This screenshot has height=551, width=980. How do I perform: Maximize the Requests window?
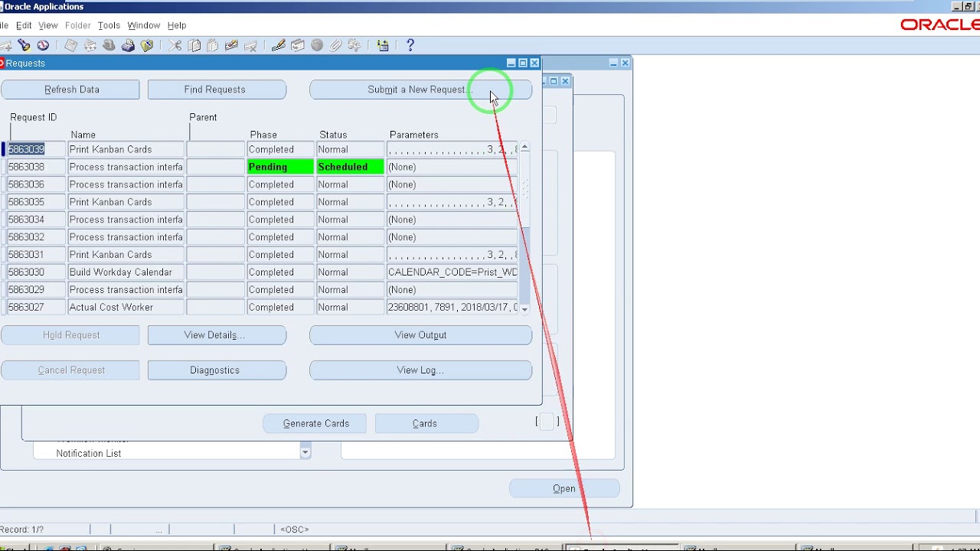click(x=523, y=64)
